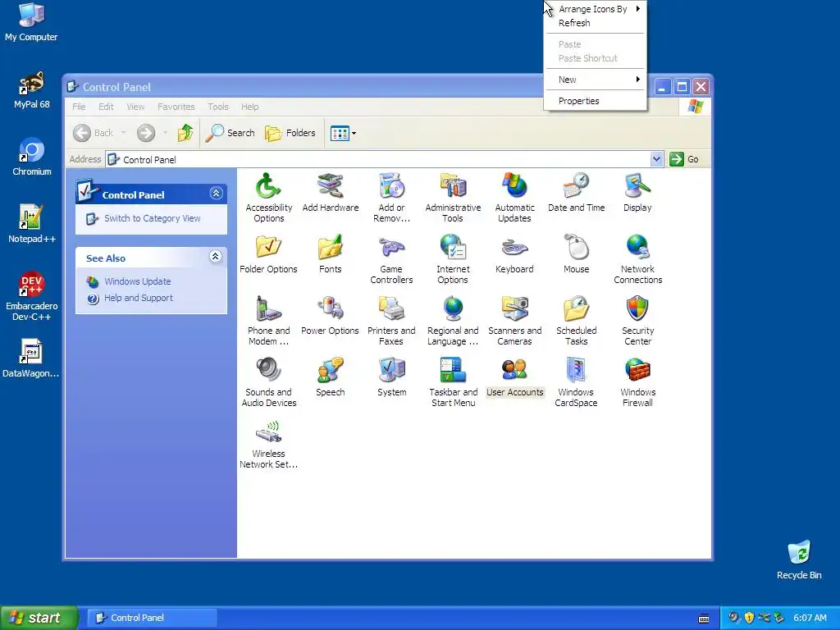Select the Recycle Bin desktop icon
The width and height of the screenshot is (840, 630).
(799, 559)
